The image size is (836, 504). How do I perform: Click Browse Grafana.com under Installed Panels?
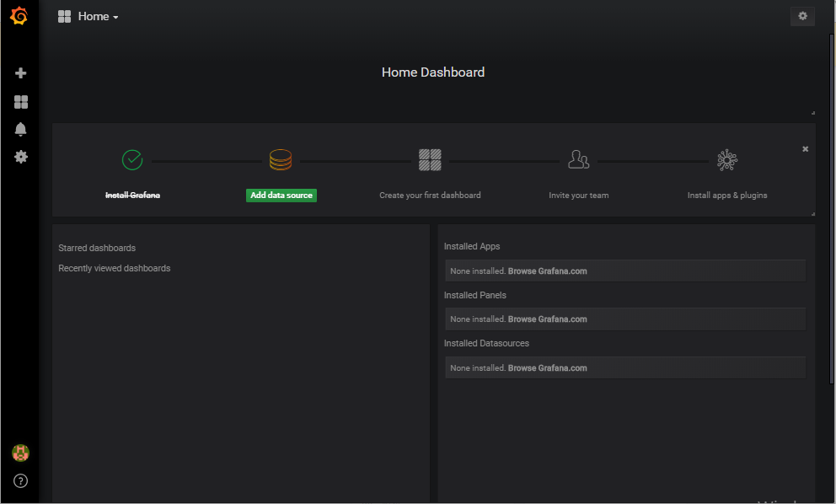[547, 319]
